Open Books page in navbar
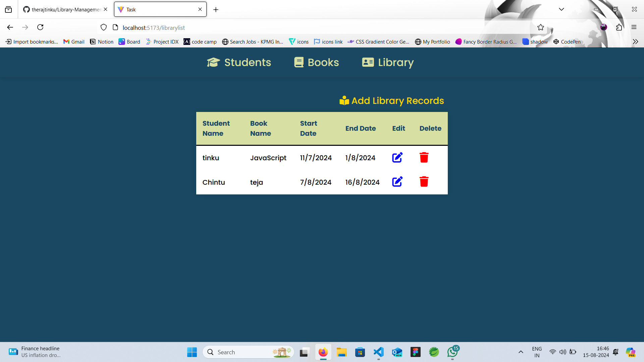Screen dimensions: 644x362 [316, 62]
